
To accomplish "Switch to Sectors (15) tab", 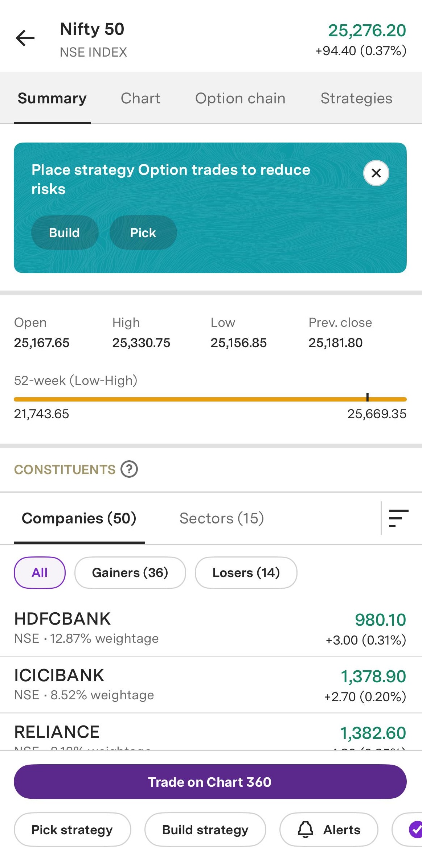I will [221, 518].
